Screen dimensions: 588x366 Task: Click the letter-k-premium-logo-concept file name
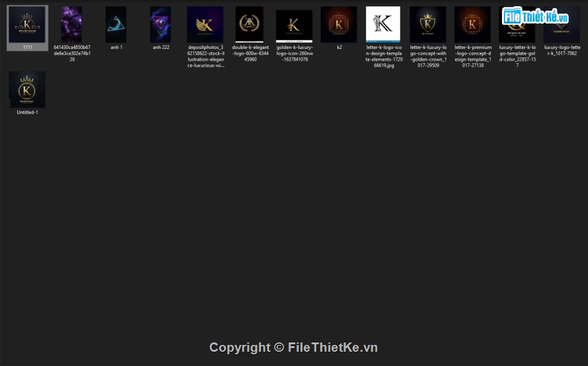coord(473,56)
